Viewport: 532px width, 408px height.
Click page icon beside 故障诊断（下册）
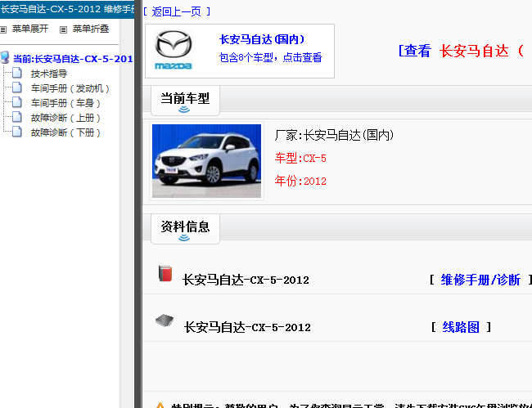[x=17, y=132]
